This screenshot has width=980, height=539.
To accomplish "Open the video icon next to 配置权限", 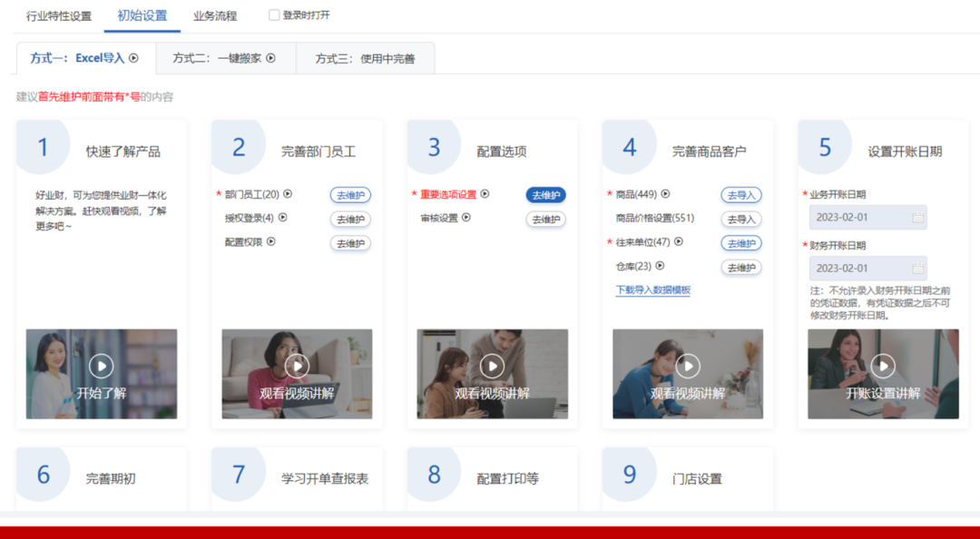I will (270, 240).
